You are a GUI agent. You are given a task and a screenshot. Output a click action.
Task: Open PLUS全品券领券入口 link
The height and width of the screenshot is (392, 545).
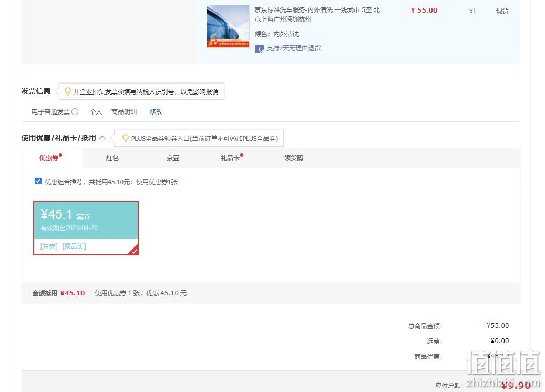205,138
